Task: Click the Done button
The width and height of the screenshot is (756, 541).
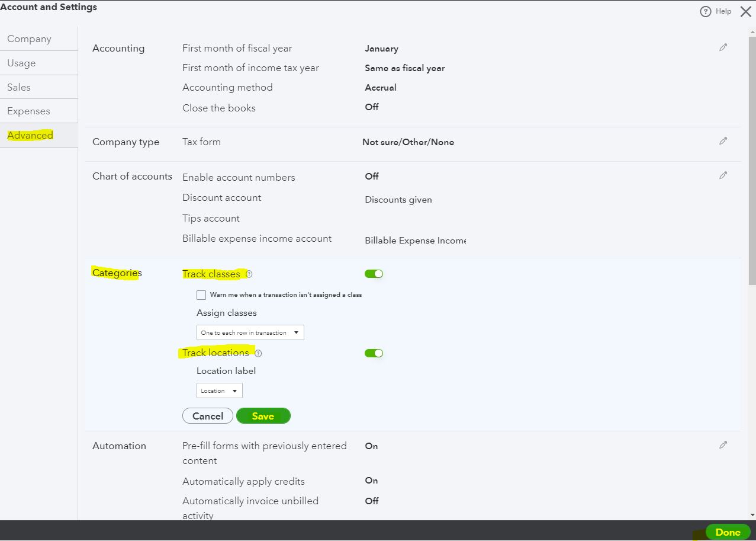Action: (727, 532)
